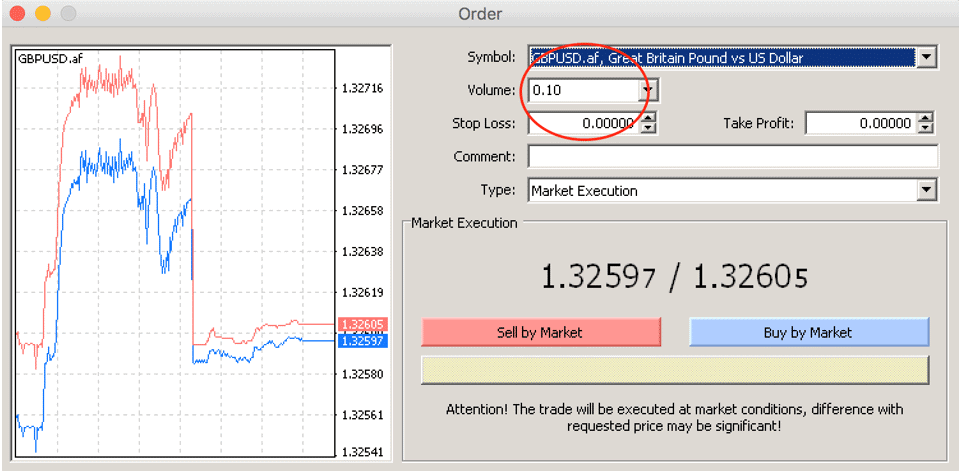Click the Take Profit: label
Image resolution: width=961 pixels, height=471 pixels.
[x=758, y=123]
